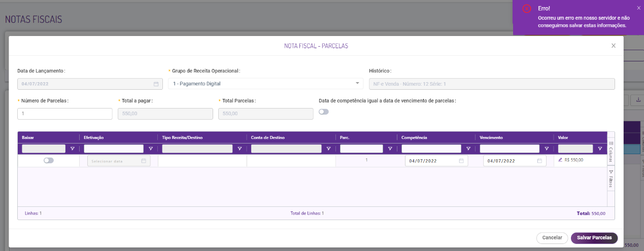Dismiss the Erro! notification
Screen dimensions: 644x251
638,8
